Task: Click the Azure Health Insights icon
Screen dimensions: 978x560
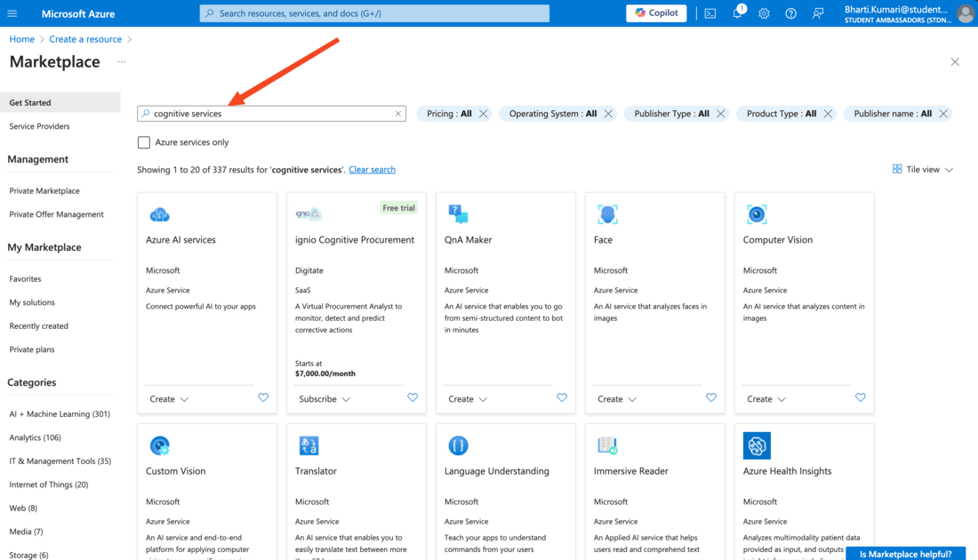Action: (757, 446)
